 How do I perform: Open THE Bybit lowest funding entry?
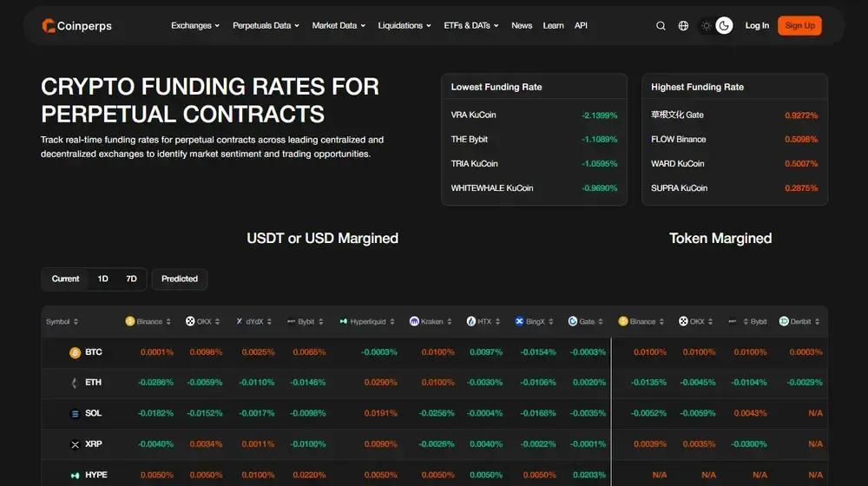[x=534, y=140]
